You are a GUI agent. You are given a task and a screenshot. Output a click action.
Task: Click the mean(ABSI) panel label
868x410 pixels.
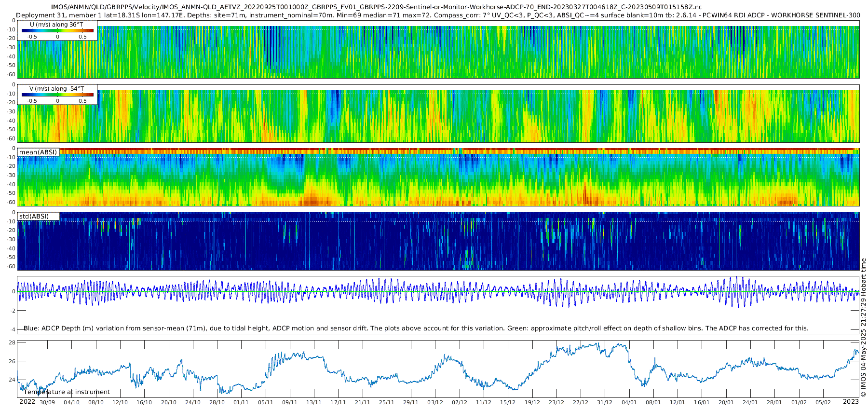coord(38,152)
